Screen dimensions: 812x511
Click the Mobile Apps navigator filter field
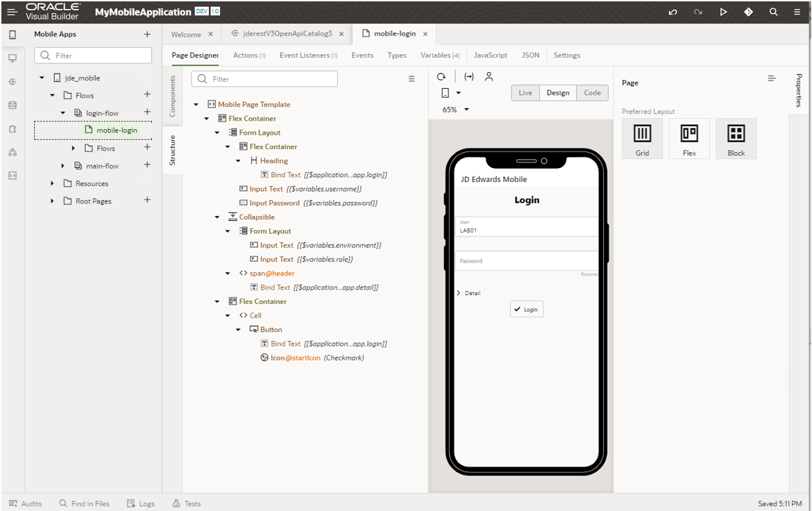[x=93, y=56]
